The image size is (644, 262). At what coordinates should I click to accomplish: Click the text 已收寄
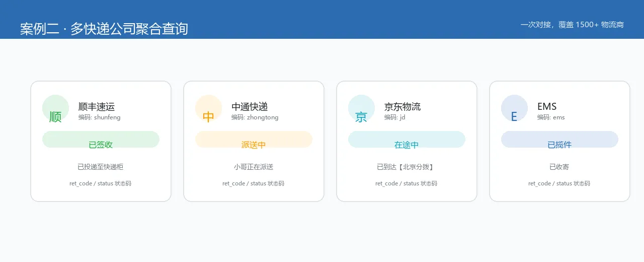559,167
